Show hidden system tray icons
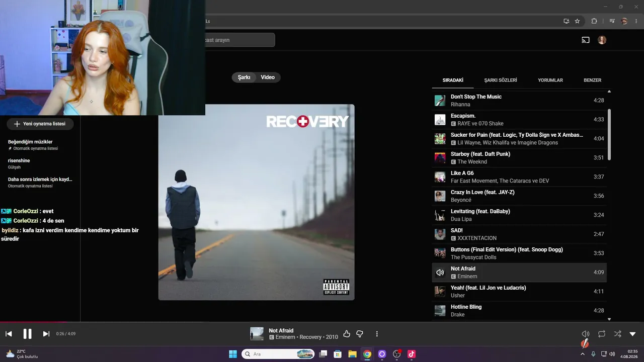The height and width of the screenshot is (362, 644). [583, 354]
